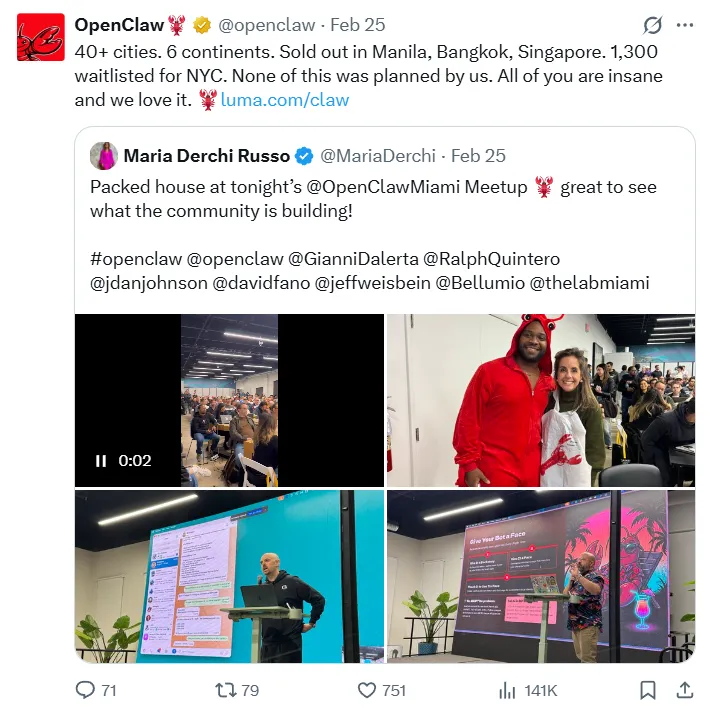
Task: Click the OpenClaw display name
Action: click(119, 25)
